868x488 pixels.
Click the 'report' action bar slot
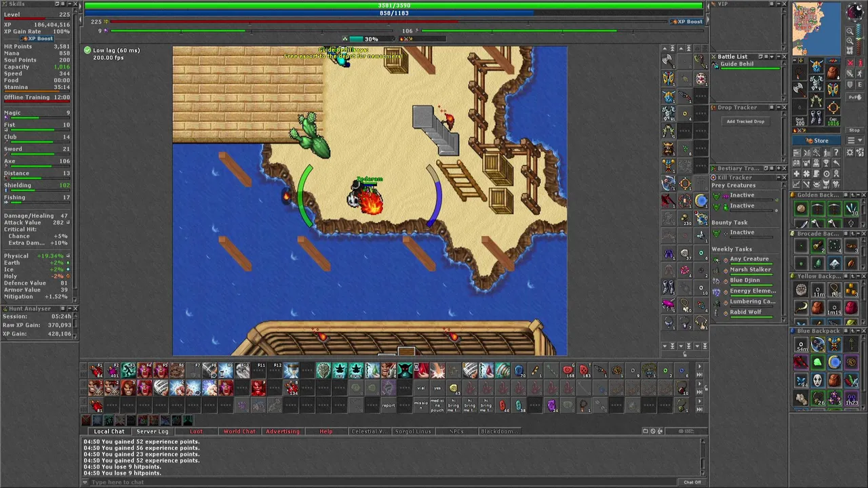coord(389,405)
